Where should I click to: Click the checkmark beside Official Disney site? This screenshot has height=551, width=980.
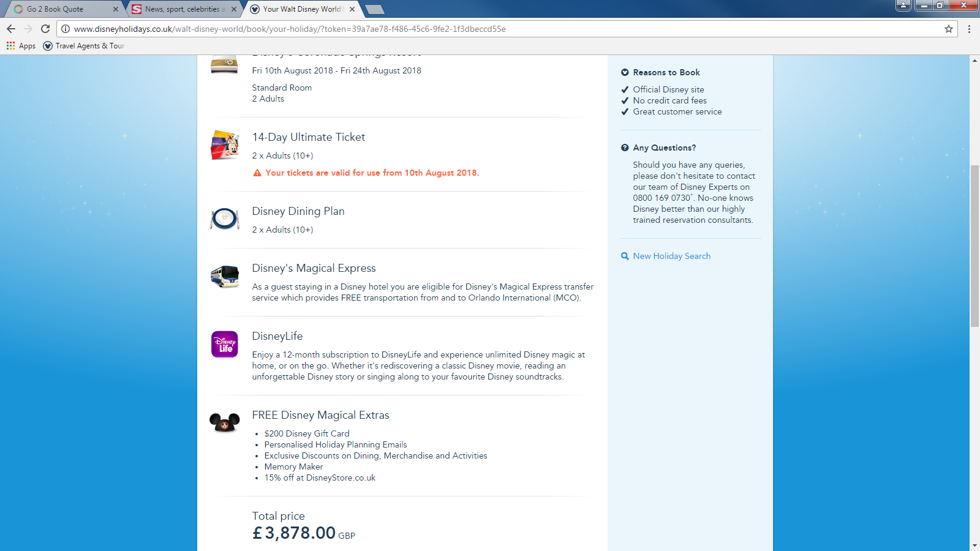click(625, 89)
